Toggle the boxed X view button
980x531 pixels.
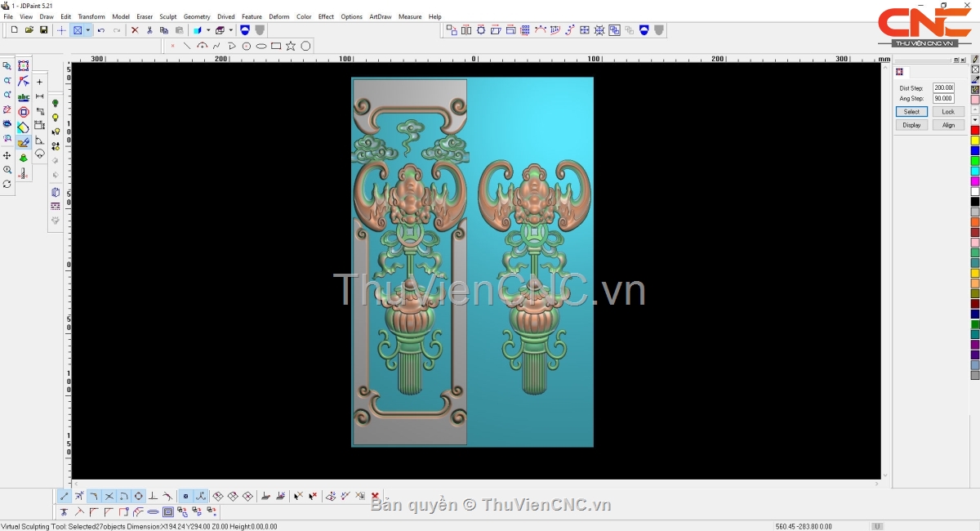[x=78, y=30]
